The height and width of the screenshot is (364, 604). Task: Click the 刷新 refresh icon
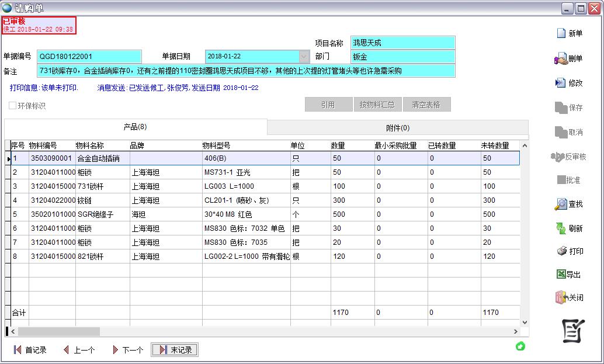pyautogui.click(x=561, y=228)
